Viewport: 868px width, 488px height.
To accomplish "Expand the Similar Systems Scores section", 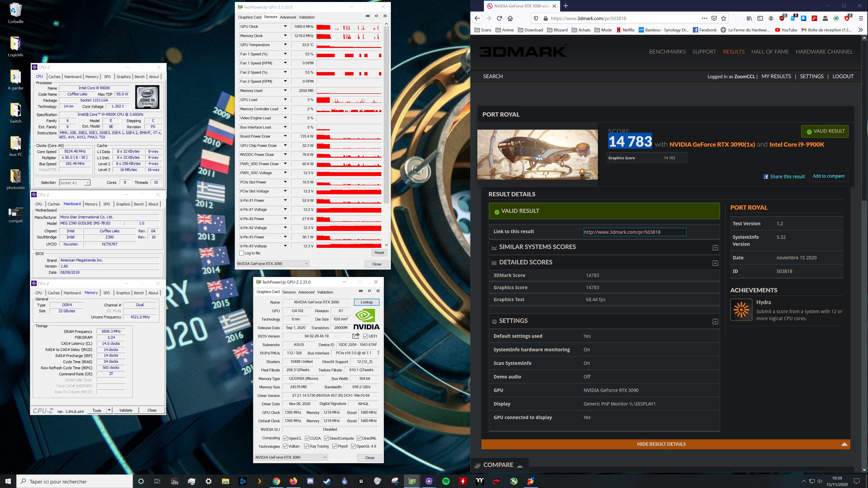I will [715, 248].
